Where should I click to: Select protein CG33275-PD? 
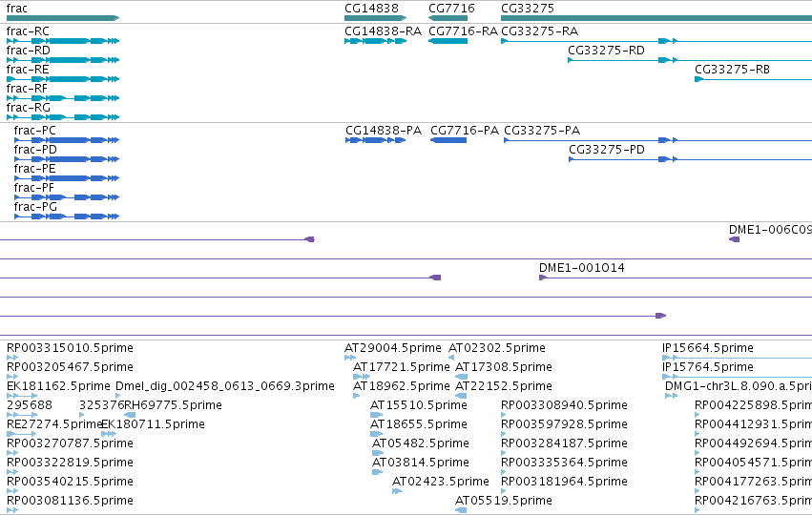pos(690,159)
